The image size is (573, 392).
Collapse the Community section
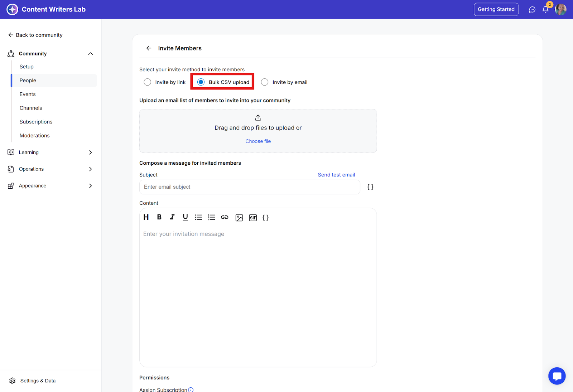pyautogui.click(x=91, y=54)
